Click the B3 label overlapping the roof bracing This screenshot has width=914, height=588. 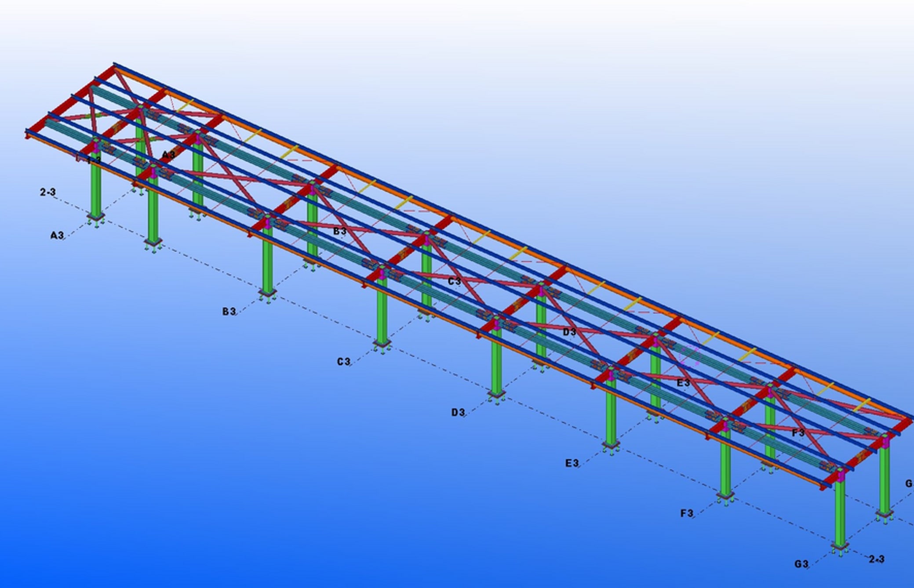click(x=340, y=231)
